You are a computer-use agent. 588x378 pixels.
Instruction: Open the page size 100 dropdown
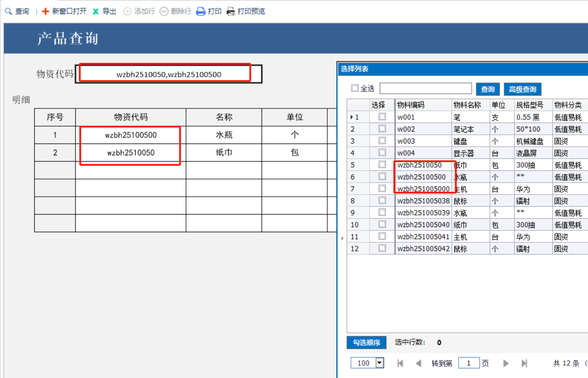[379, 363]
